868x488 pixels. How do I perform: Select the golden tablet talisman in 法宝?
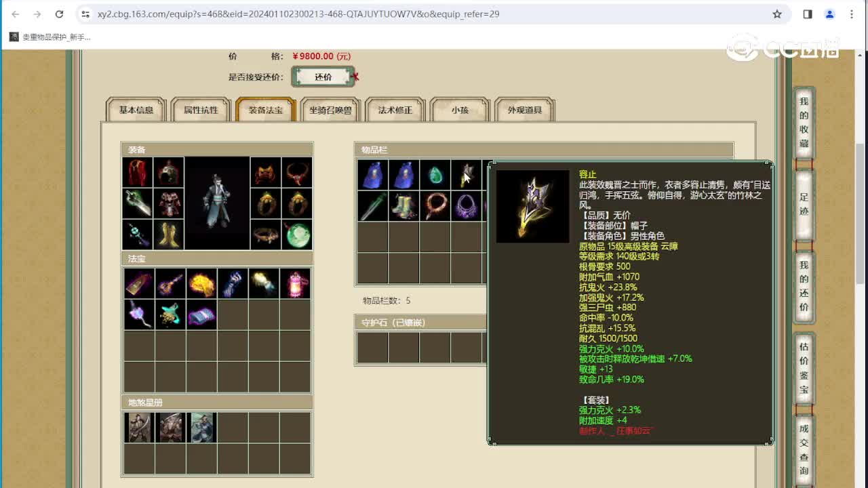[139, 283]
